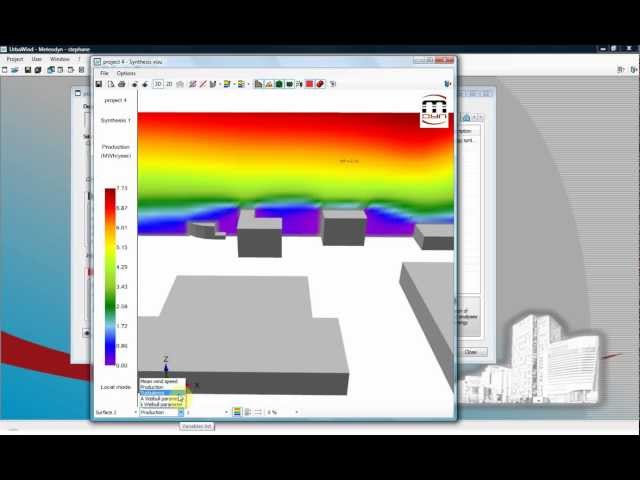
Task: Open dropdown arrow beside yellow-green layers icon
Action: click(248, 84)
